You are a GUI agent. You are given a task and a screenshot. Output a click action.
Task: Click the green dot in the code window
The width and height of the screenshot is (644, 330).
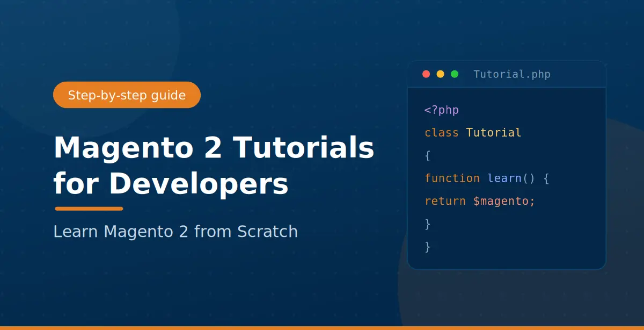pos(455,74)
